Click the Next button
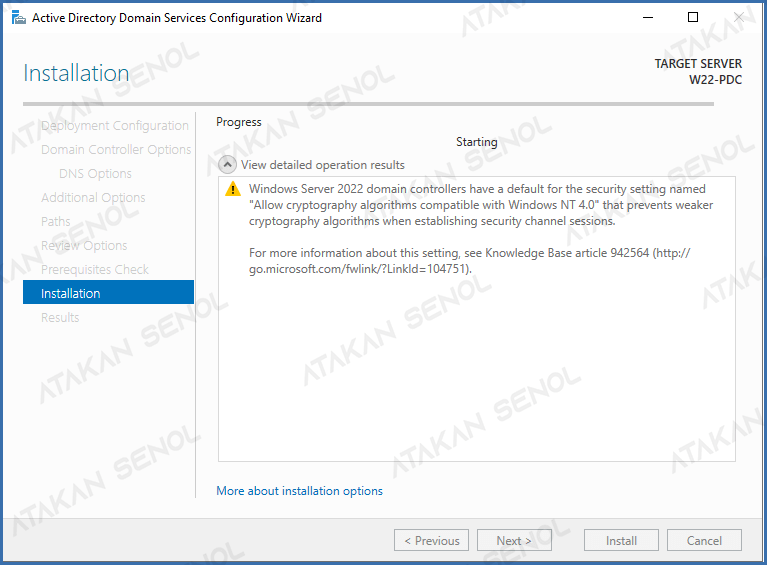The height and width of the screenshot is (565, 767). [514, 541]
